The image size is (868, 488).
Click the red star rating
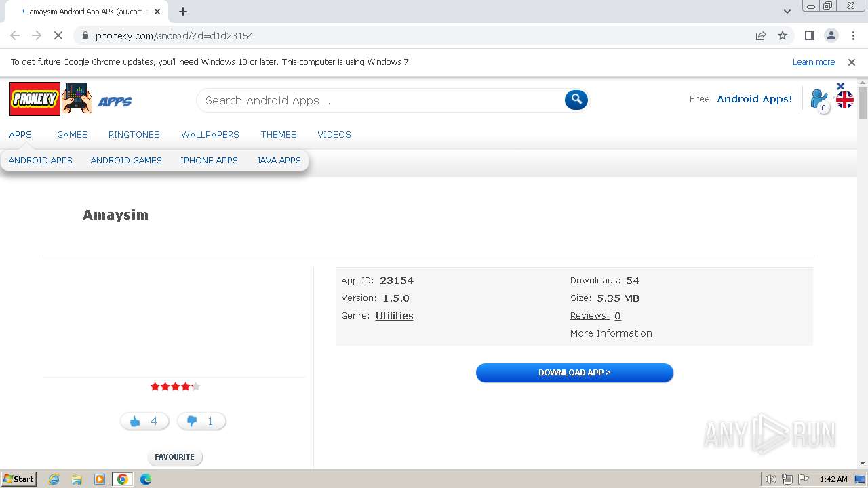tap(175, 386)
